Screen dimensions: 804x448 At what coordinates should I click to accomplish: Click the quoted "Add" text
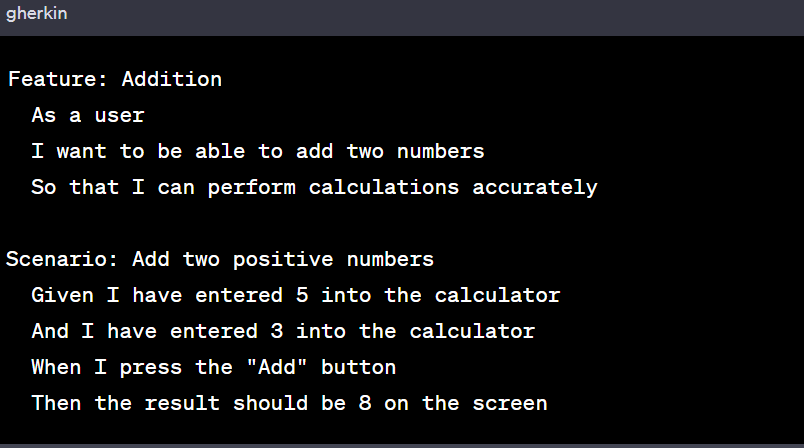point(277,368)
